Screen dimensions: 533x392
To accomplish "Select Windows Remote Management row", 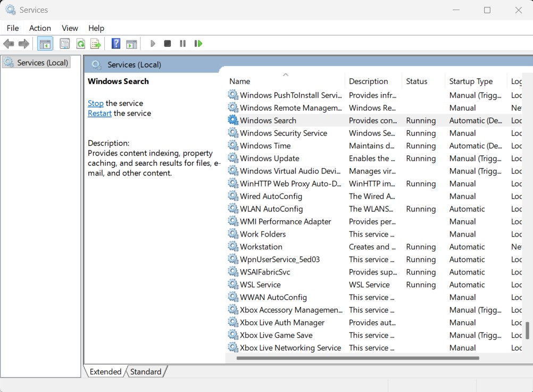I will pyautogui.click(x=374, y=108).
